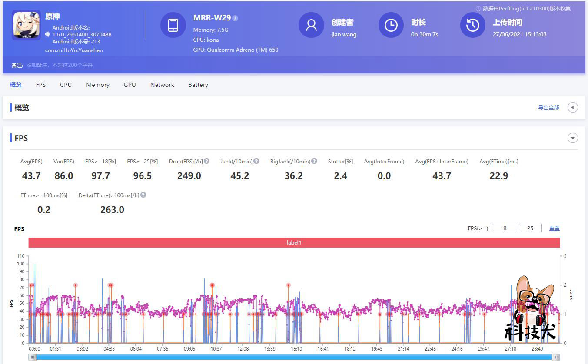This screenshot has height=364, width=588.
Task: Collapse the FPS section panel
Action: pos(572,138)
